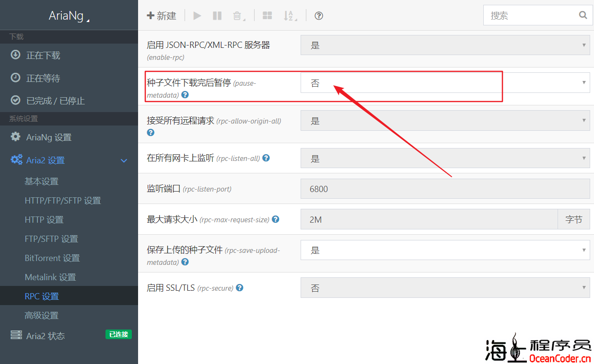Click help icon next to pause-metadata
The image size is (594, 364).
click(x=185, y=95)
